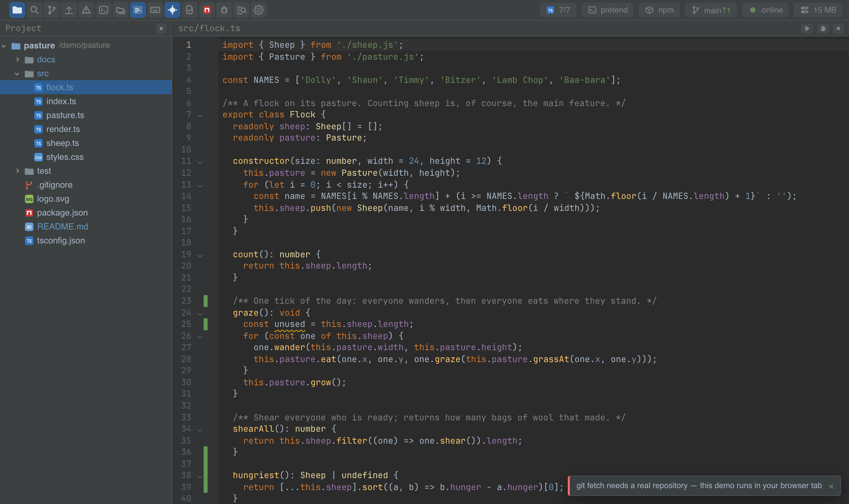Screen dimensions: 849x504
Task: Click the list search toolbar icon
Action: [x=241, y=10]
